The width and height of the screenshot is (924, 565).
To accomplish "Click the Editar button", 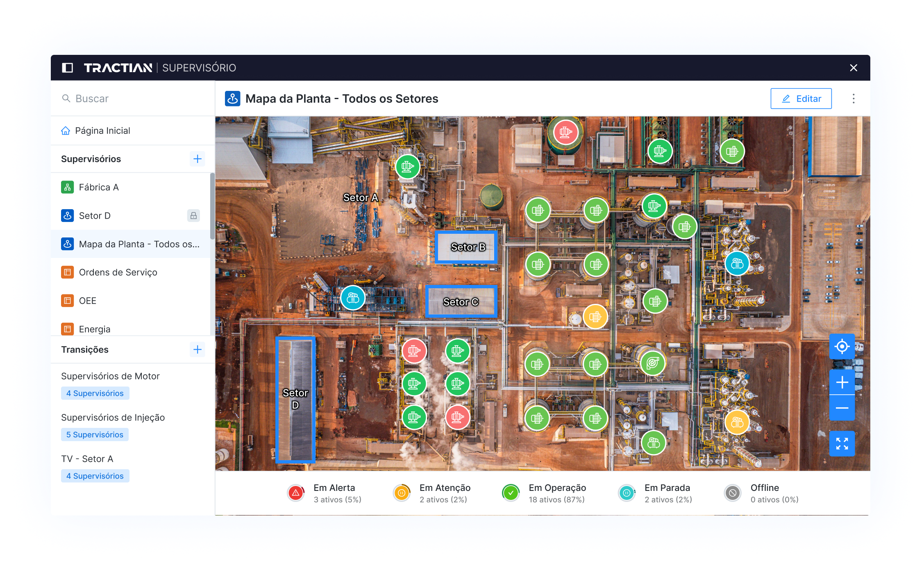I will point(801,98).
